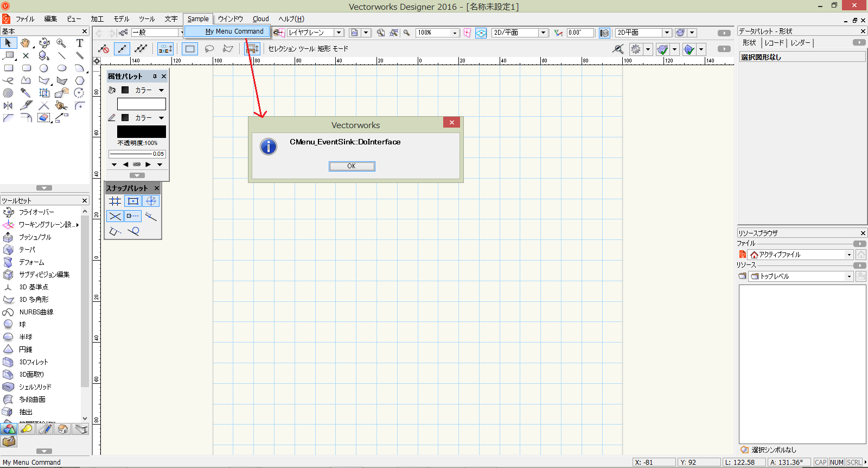The width and height of the screenshot is (868, 468).
Task: Click the rotation angle 0.00° field
Action: 580,33
